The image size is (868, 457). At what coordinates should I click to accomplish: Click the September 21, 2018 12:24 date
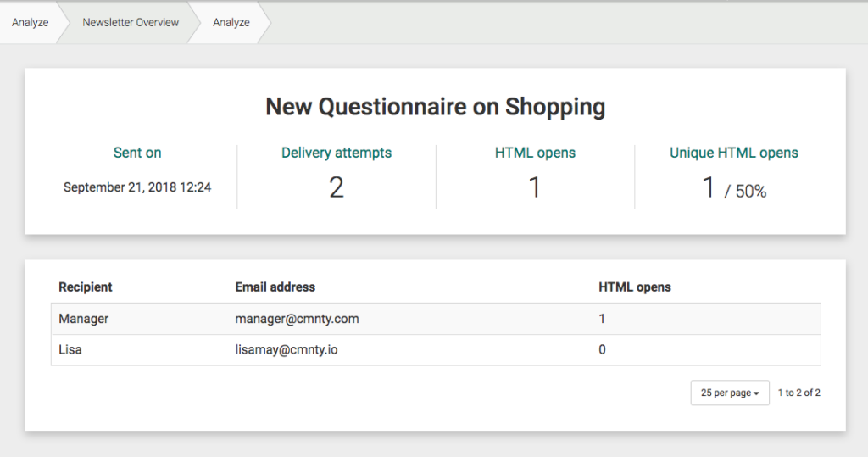pos(137,187)
